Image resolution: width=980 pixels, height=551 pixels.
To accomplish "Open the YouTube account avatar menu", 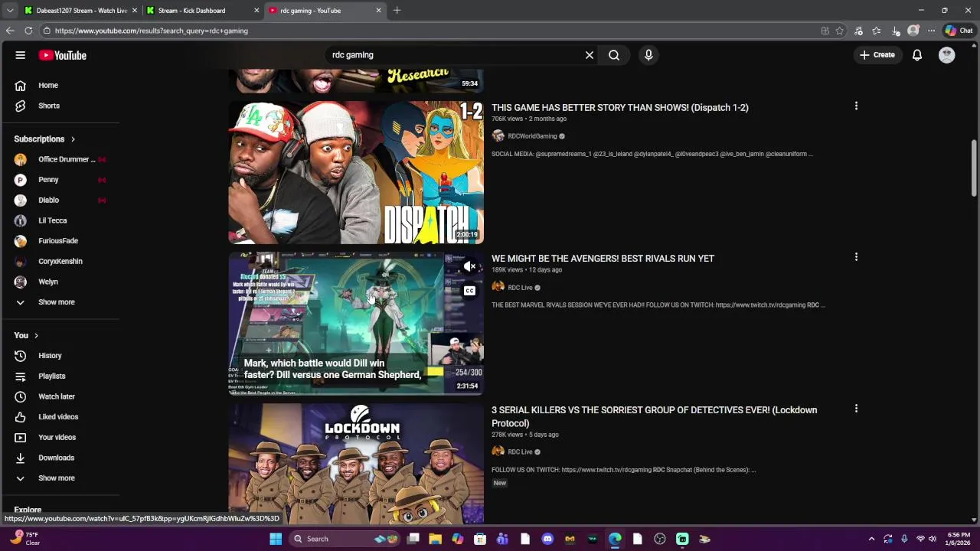I will (947, 55).
